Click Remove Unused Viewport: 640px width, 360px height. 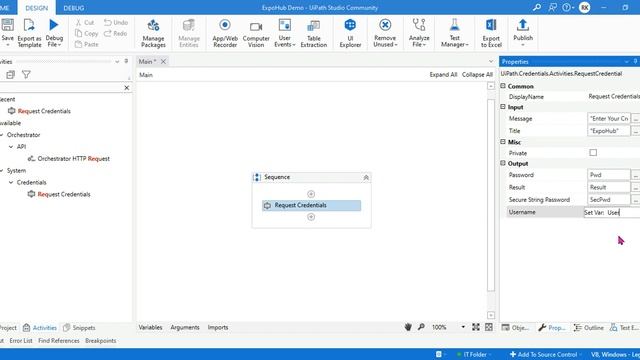[385, 33]
